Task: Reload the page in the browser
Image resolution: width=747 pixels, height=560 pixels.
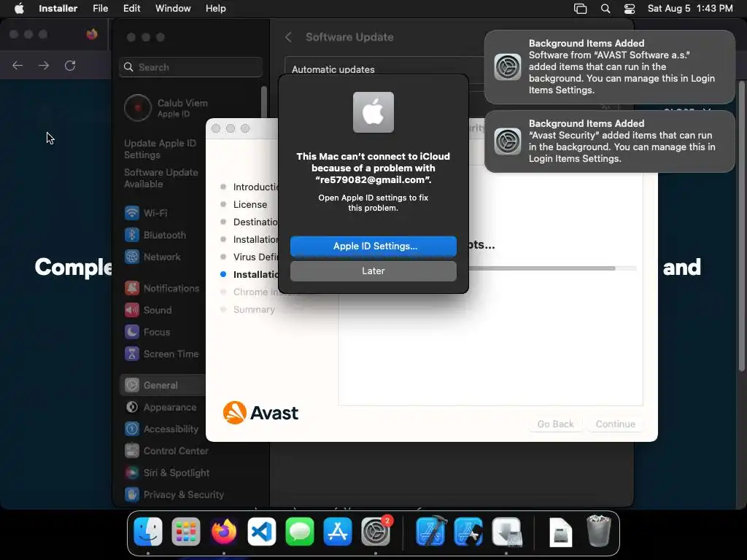Action: coord(70,65)
